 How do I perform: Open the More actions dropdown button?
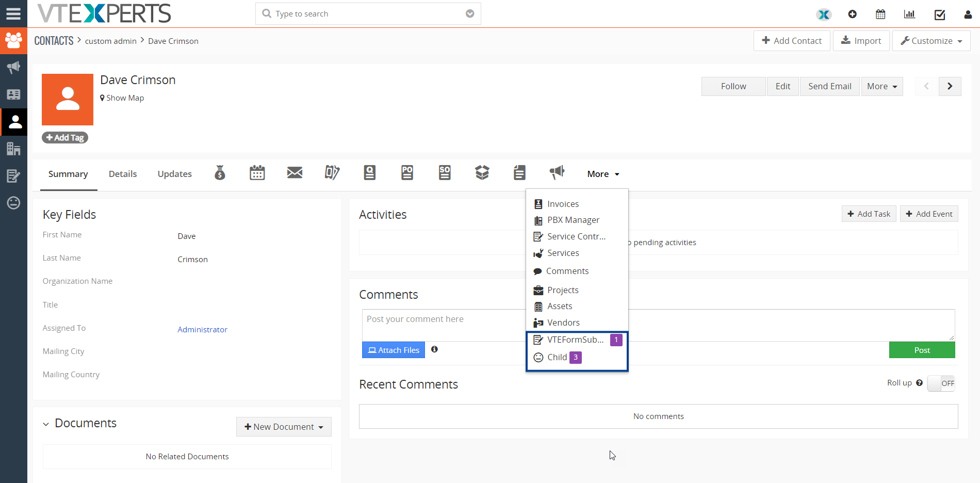[882, 86]
